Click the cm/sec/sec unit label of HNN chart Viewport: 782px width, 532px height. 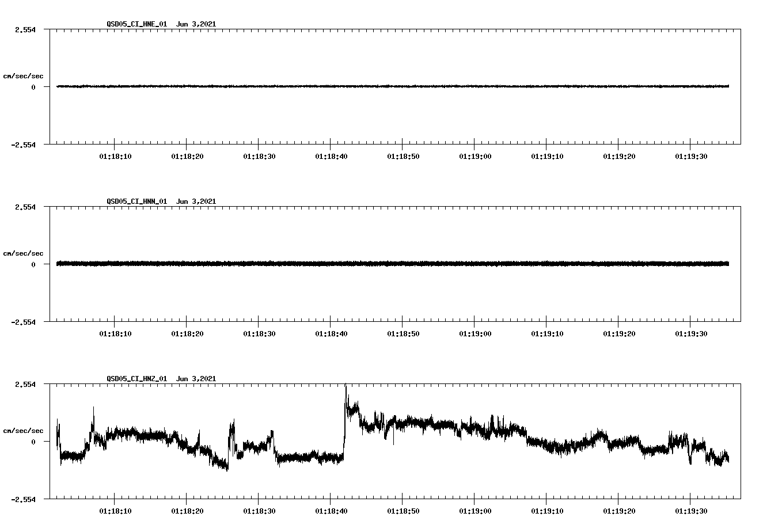pos(23,253)
